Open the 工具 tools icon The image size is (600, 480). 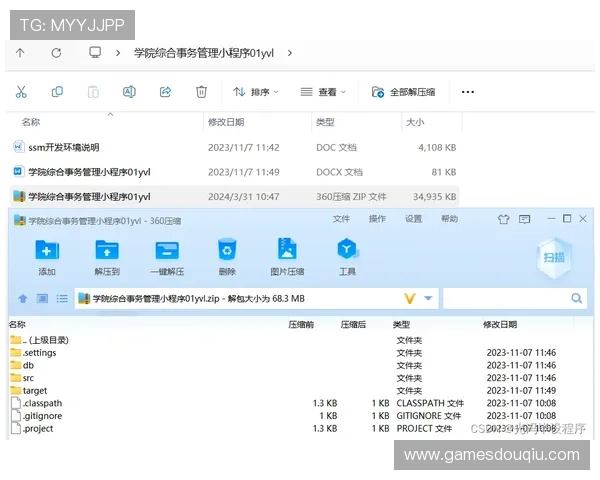pos(347,256)
